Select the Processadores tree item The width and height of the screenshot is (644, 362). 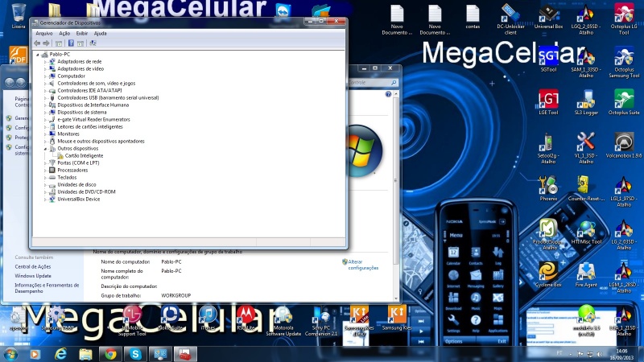[x=72, y=170]
